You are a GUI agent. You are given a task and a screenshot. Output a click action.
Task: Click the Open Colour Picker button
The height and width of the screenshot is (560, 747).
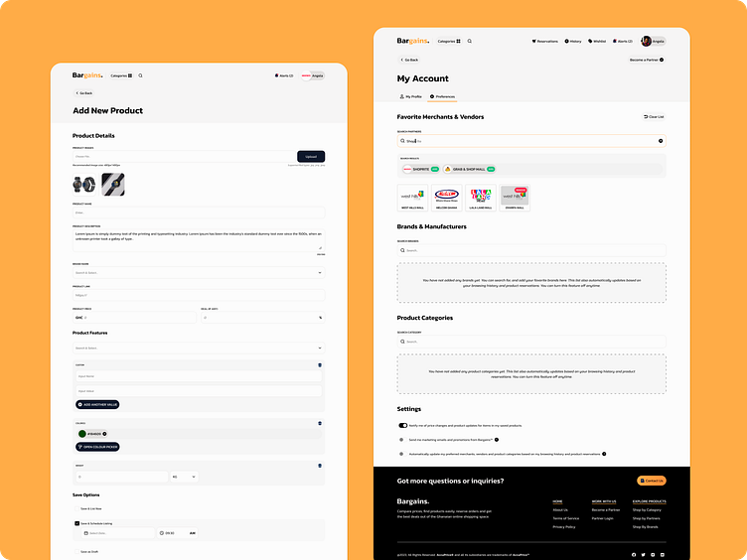(97, 447)
